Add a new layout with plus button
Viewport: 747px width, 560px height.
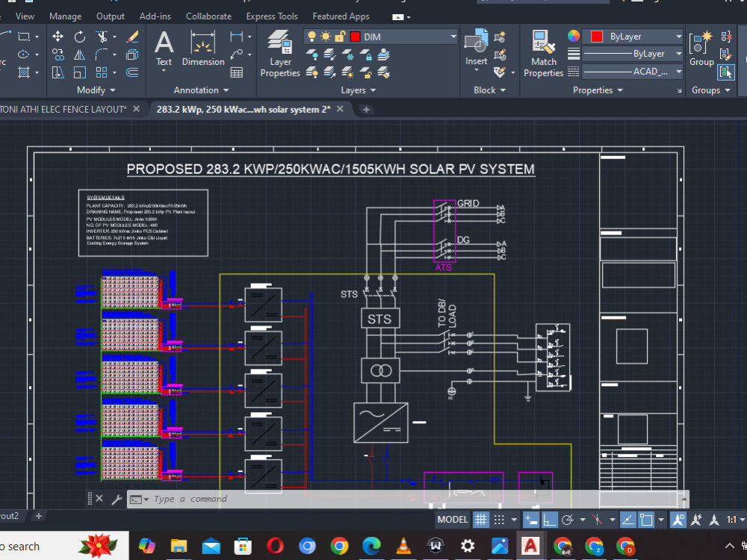39,516
